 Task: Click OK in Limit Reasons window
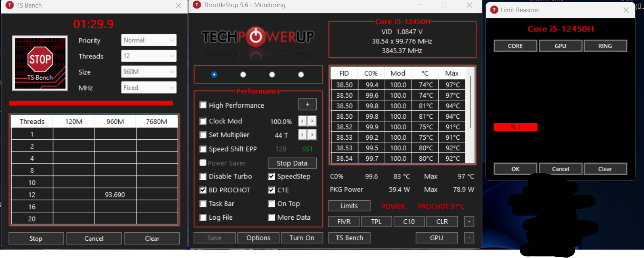tap(515, 169)
